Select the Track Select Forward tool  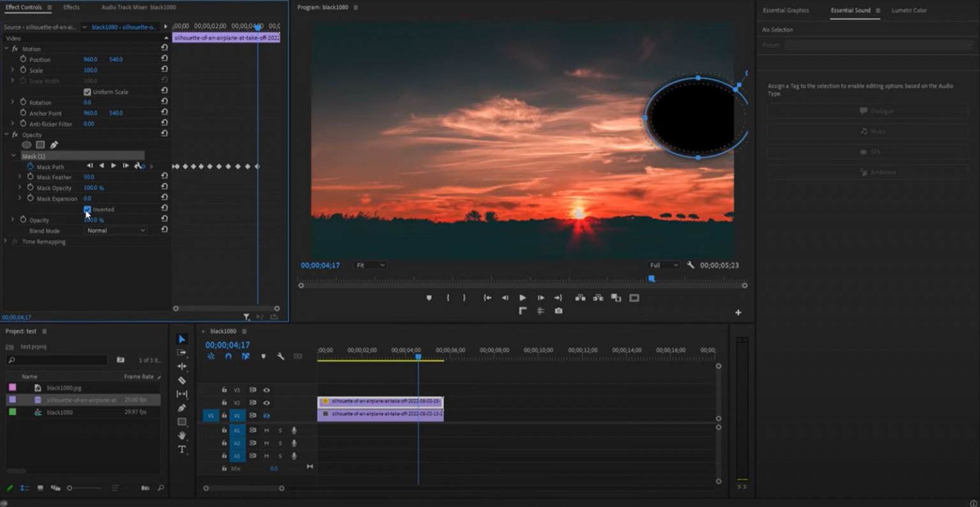tap(182, 353)
